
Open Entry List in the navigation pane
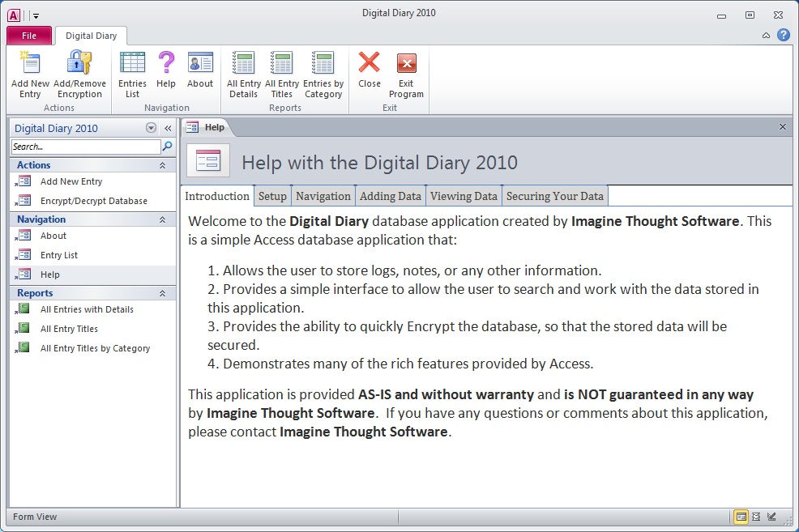click(x=92, y=255)
